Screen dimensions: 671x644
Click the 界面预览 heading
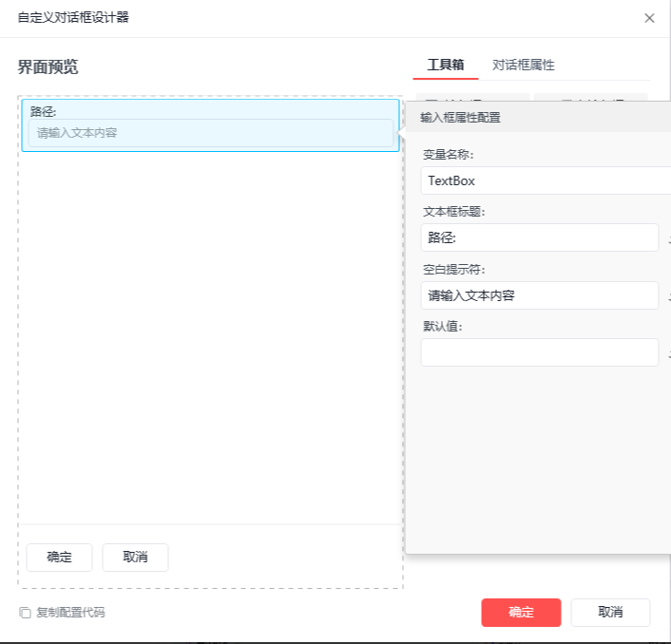tap(48, 67)
